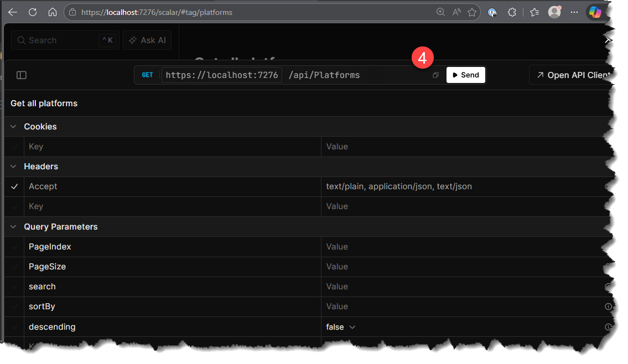Open the browser extensions menu
Screen dimensions: 628x364
click(512, 12)
